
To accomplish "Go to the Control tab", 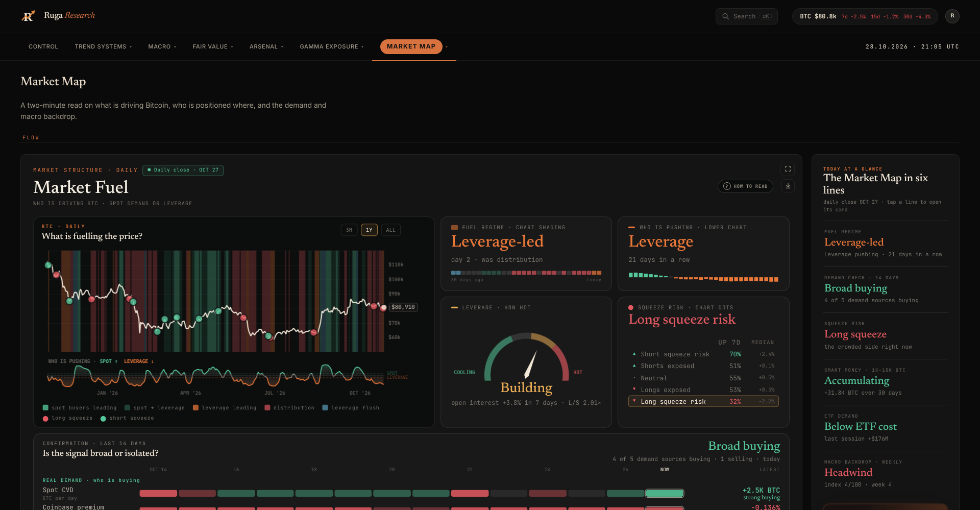I will point(43,47).
